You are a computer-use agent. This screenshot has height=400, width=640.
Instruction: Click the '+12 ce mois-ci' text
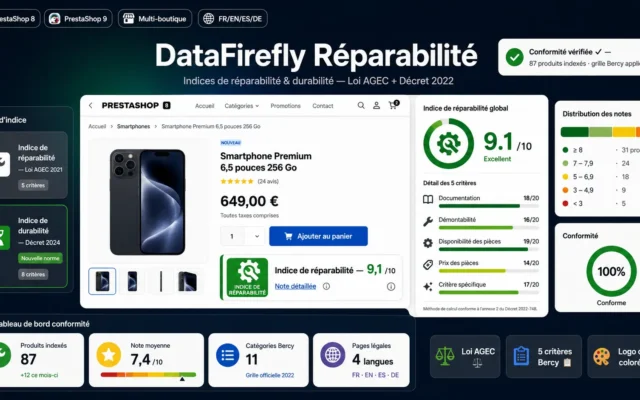click(x=39, y=375)
